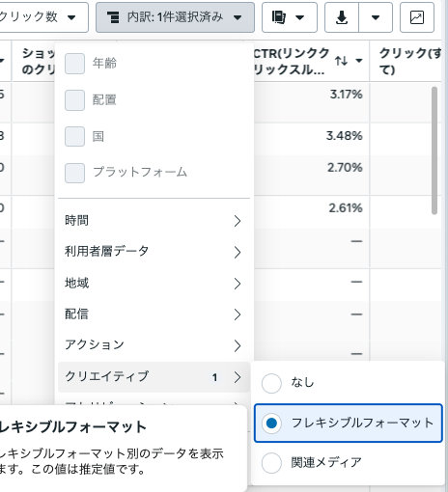
Task: Click the chevron next to クリエイティブ
Action: tap(238, 377)
